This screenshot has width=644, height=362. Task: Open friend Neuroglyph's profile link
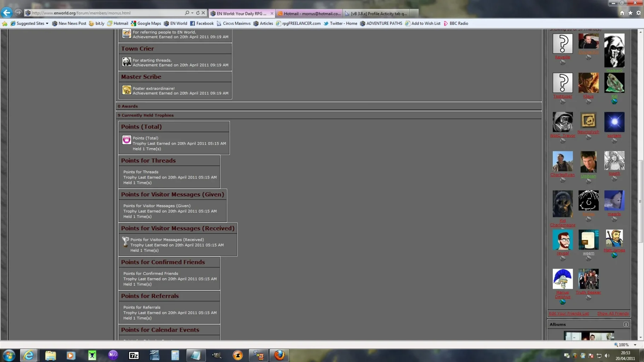click(588, 132)
